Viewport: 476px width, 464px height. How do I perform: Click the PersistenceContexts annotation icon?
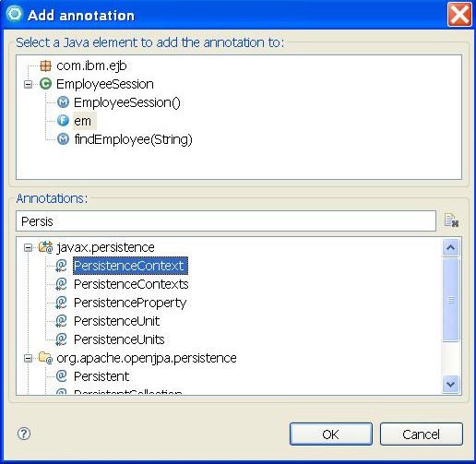[61, 284]
